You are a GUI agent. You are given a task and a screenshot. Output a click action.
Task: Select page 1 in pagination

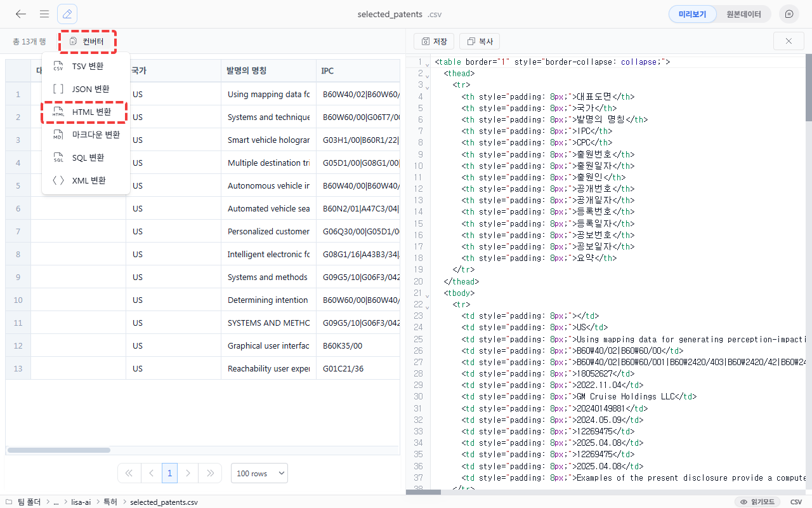169,473
